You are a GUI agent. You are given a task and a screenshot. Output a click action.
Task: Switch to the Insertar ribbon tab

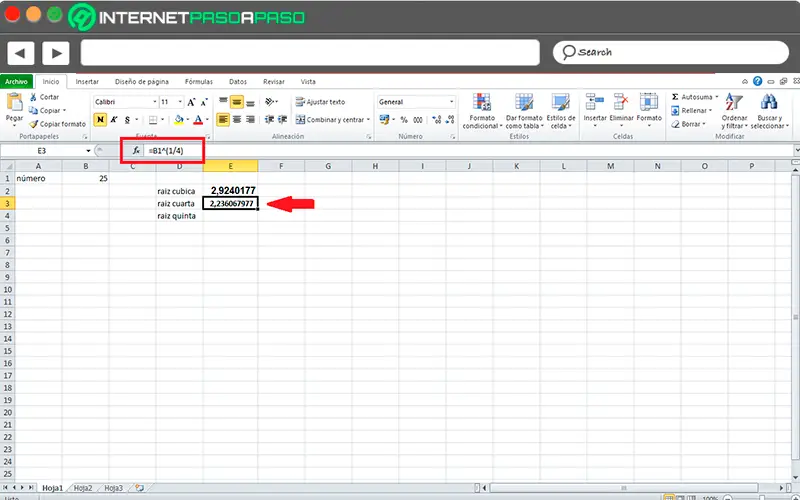[87, 82]
